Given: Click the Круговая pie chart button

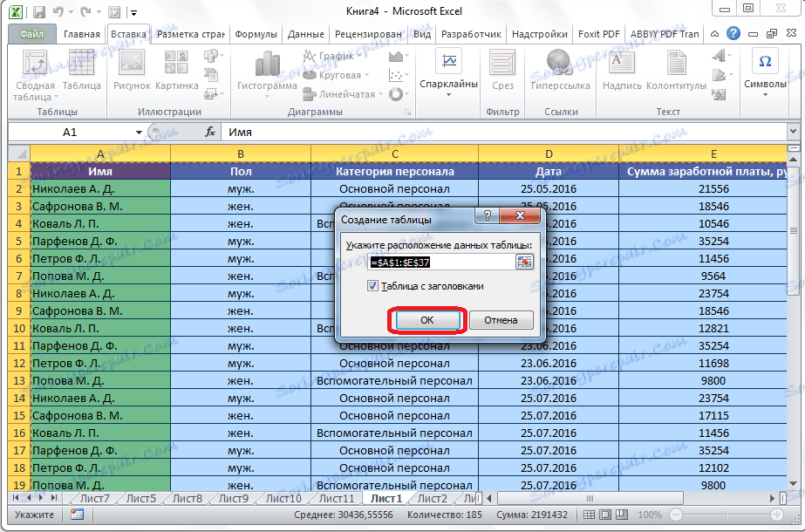Looking at the screenshot, I should click(337, 75).
